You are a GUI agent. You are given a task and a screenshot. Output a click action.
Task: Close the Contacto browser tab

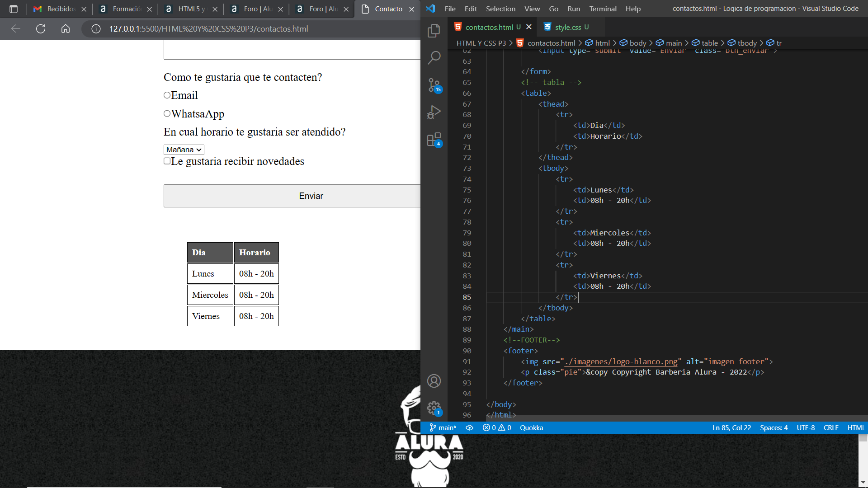coord(411,9)
